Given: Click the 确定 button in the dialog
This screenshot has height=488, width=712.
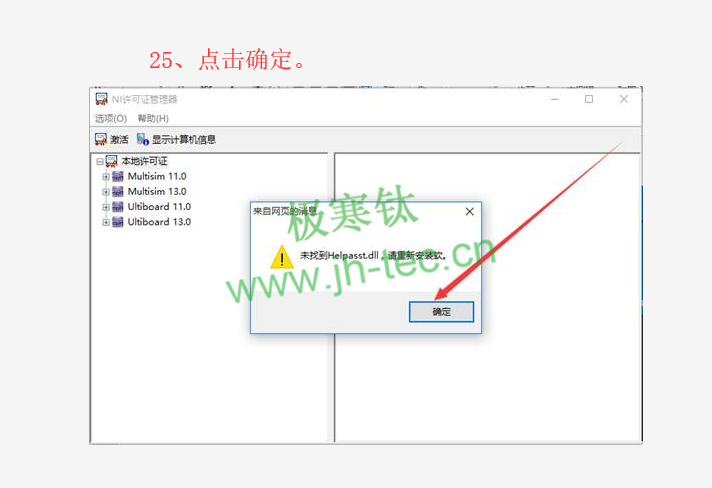Looking at the screenshot, I should coord(441,312).
